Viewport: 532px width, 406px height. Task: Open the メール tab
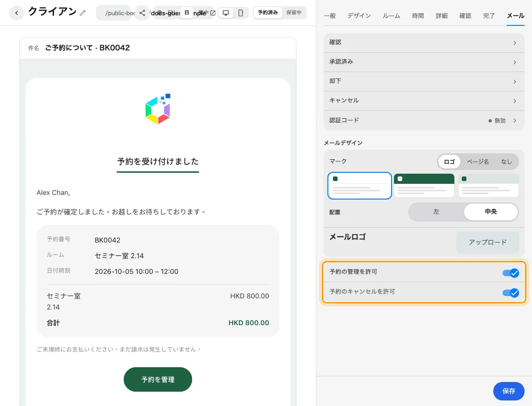coord(515,16)
